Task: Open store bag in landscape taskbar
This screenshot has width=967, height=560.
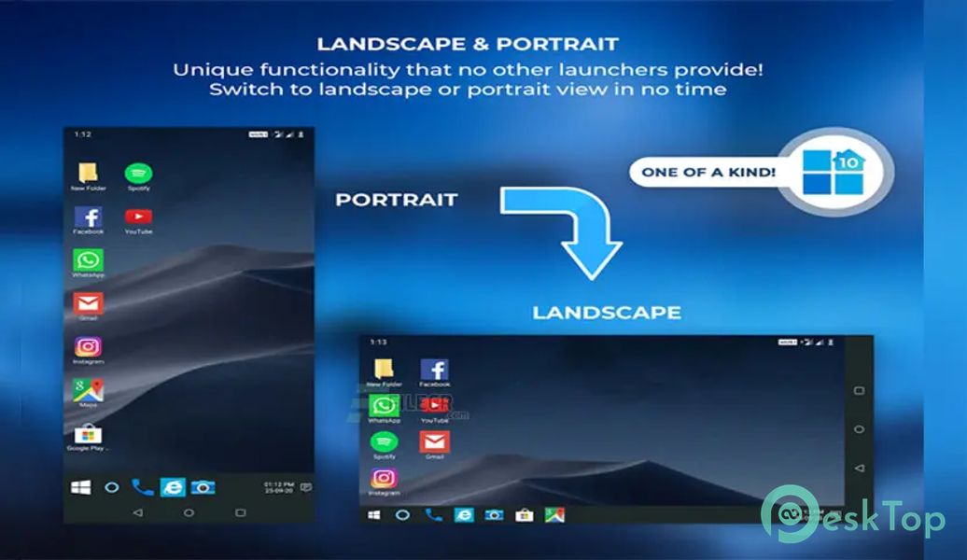Action: [525, 515]
